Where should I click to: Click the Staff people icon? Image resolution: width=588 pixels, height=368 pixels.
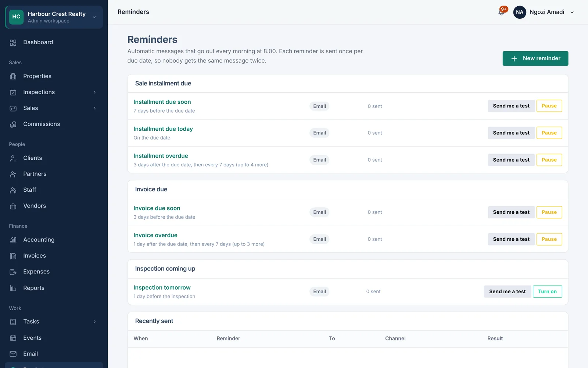point(13,190)
